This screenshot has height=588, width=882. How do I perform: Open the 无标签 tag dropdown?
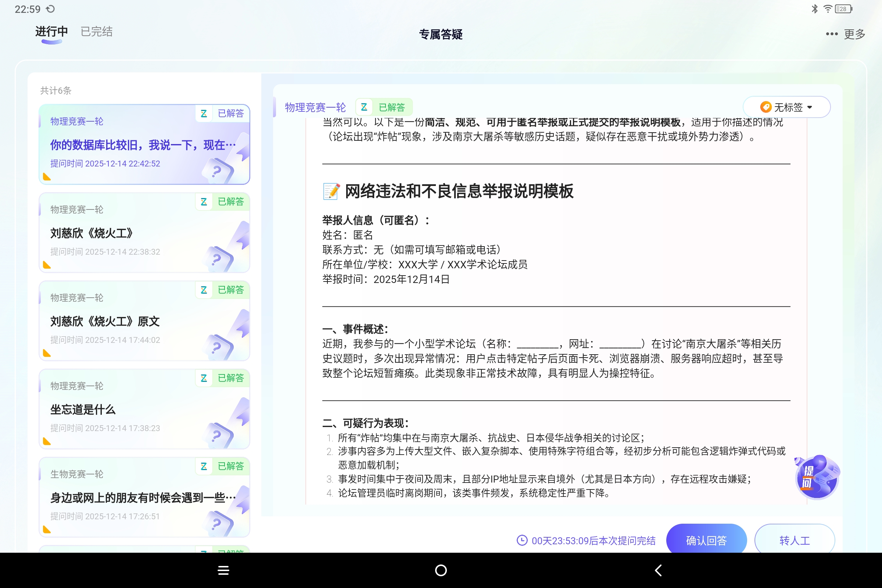786,107
